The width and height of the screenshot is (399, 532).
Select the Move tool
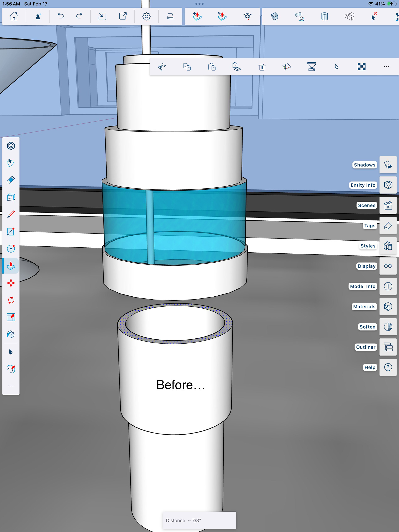click(x=11, y=283)
